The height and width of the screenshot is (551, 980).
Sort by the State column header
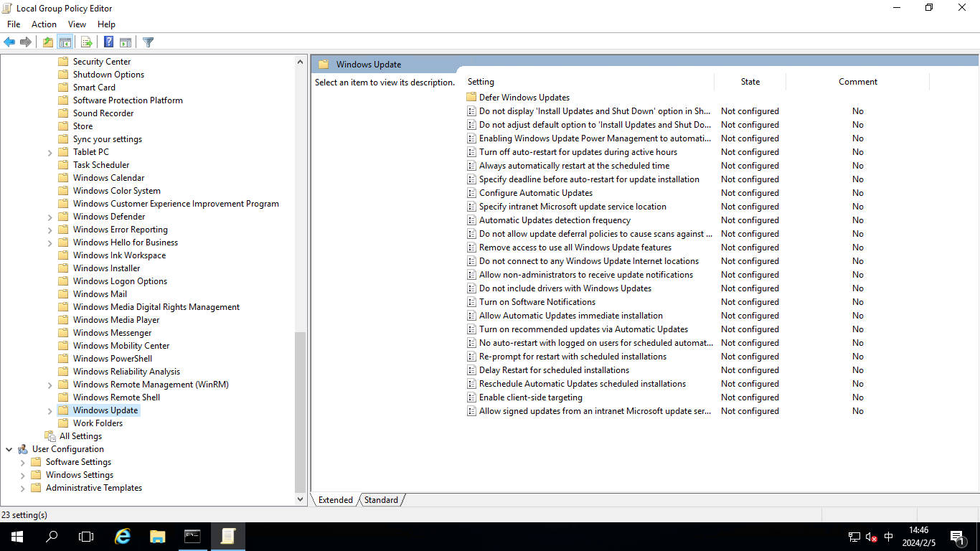750,82
